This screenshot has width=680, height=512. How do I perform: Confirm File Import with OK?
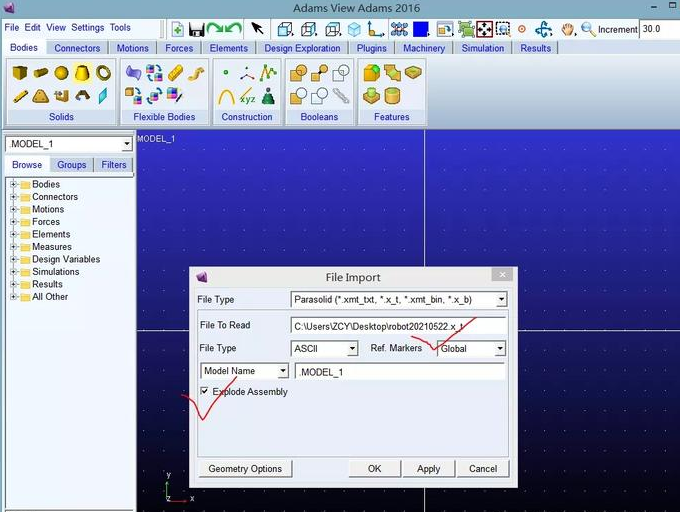tap(374, 469)
